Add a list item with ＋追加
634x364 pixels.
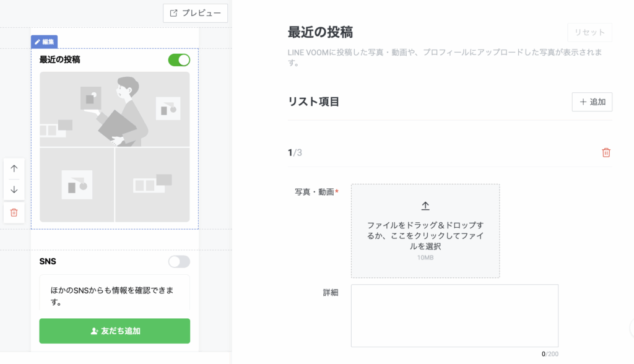(x=592, y=102)
